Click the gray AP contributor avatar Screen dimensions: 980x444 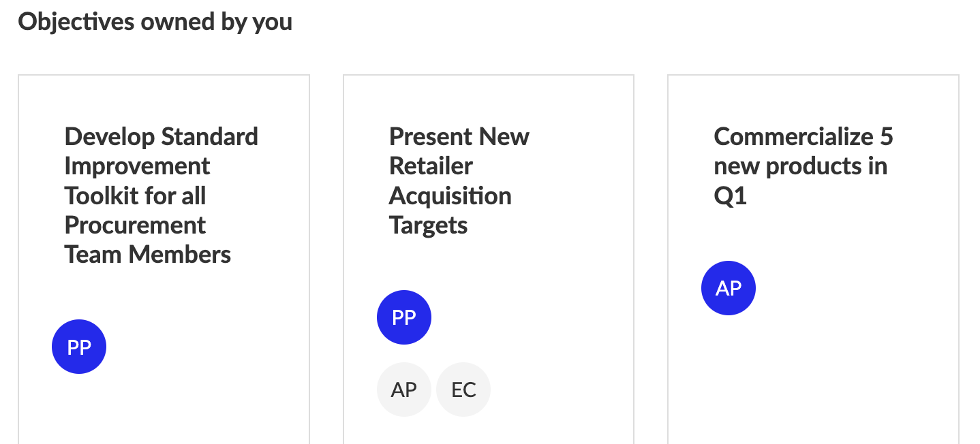[x=404, y=390]
